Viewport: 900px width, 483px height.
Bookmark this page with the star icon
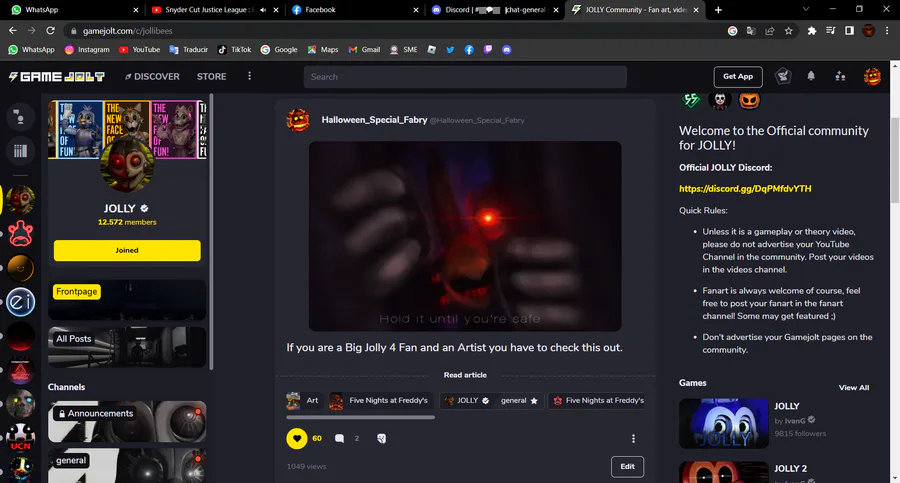(789, 31)
